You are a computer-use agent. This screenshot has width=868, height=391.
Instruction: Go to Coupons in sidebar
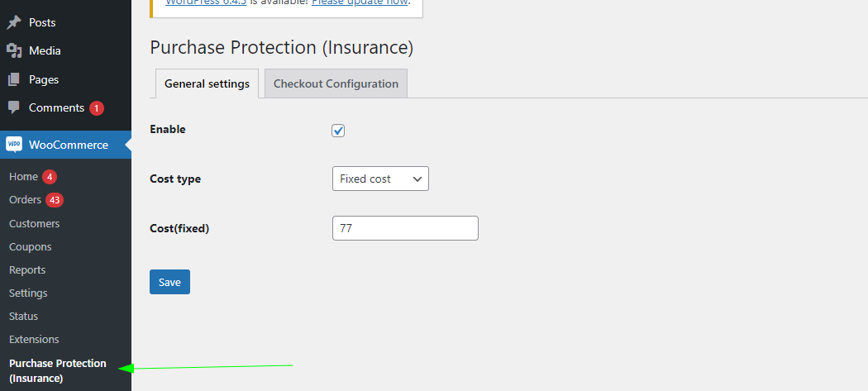click(30, 246)
